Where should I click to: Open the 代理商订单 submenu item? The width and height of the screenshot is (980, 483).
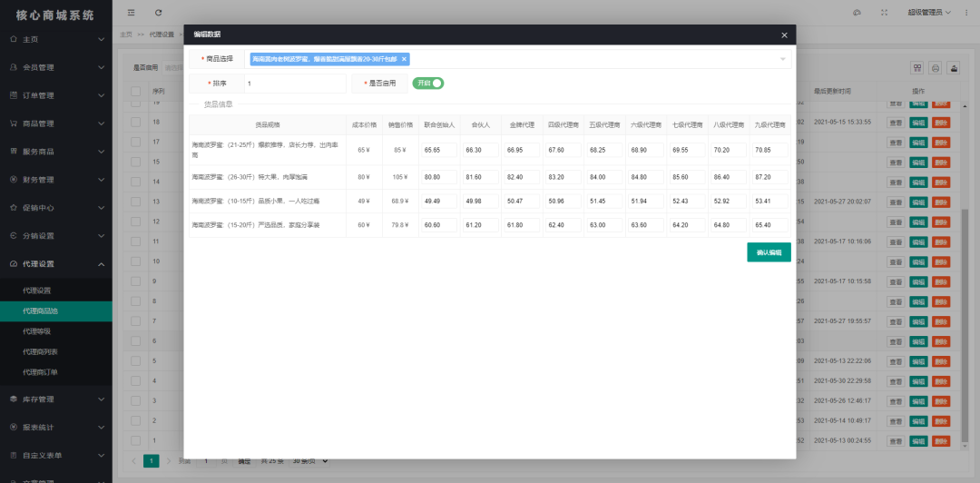coord(56,372)
